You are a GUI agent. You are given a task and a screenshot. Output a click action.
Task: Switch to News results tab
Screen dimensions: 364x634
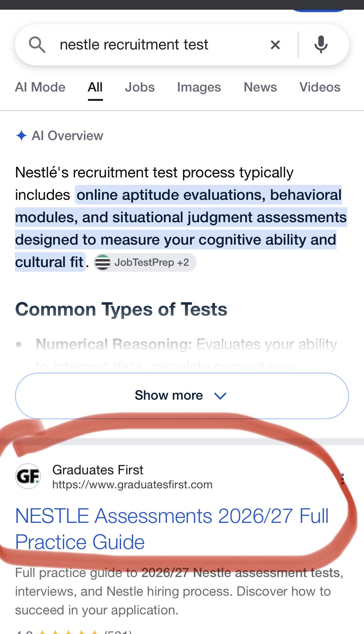[x=260, y=87]
